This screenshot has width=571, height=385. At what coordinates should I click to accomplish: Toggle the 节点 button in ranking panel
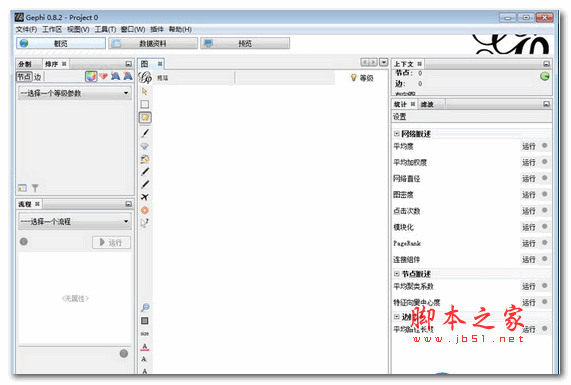(x=24, y=76)
